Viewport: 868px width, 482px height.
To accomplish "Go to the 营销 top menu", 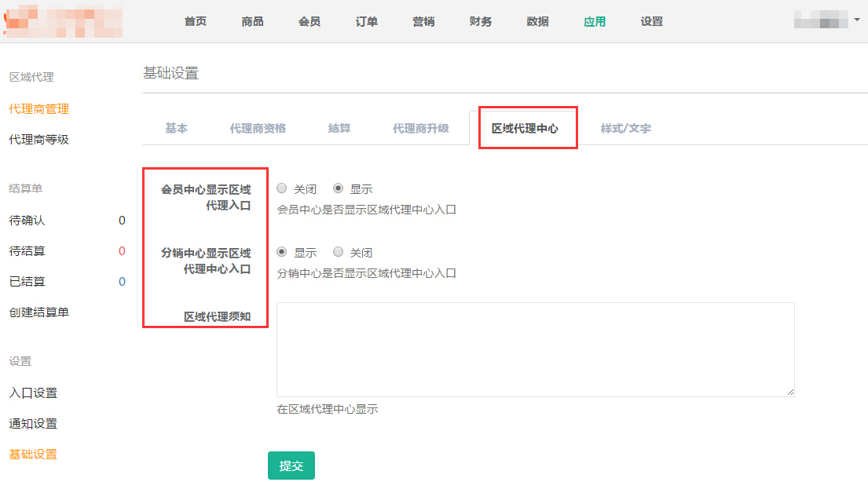I will (x=423, y=21).
